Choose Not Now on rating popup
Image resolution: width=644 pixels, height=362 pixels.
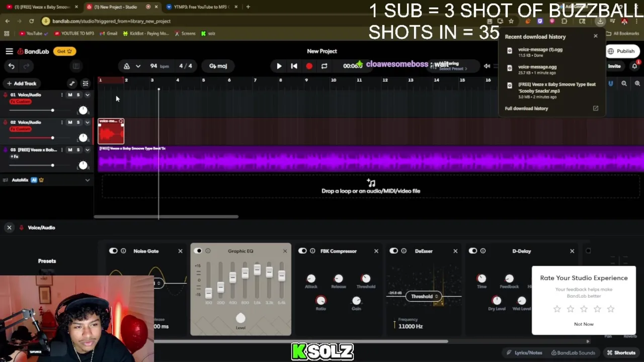(584, 324)
